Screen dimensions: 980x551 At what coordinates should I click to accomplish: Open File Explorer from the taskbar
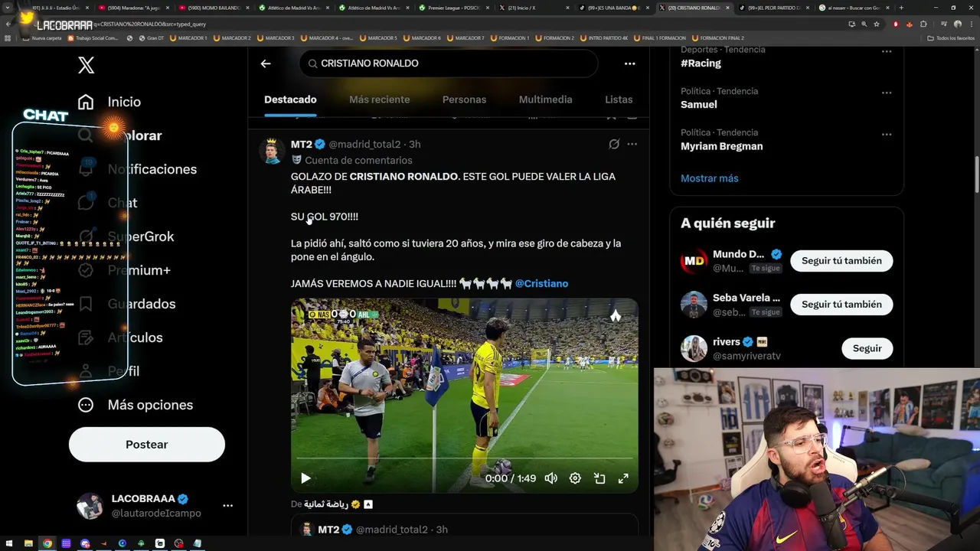[28, 543]
